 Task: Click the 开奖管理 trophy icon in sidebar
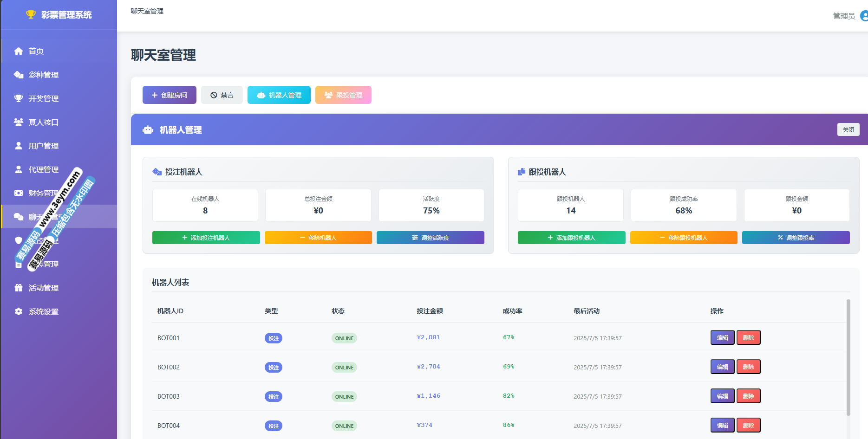(x=19, y=98)
